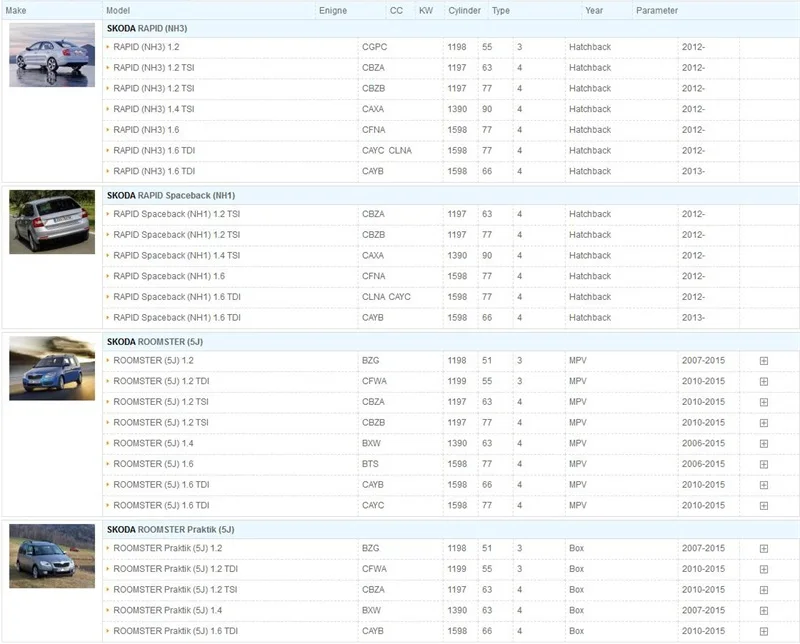The image size is (800, 644).
Task: Expand parameters for ROOMSTER (5J) 1.6 BTS
Action: [x=763, y=464]
